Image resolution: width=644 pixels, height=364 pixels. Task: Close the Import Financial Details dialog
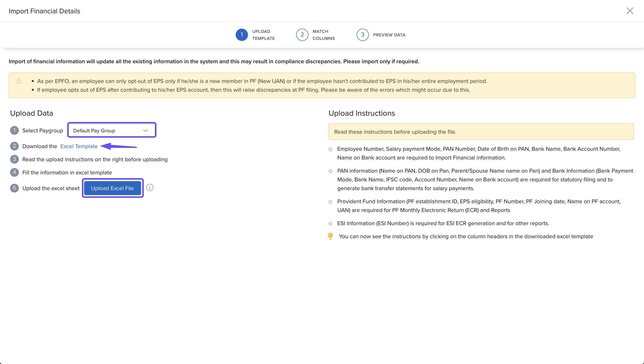(630, 11)
